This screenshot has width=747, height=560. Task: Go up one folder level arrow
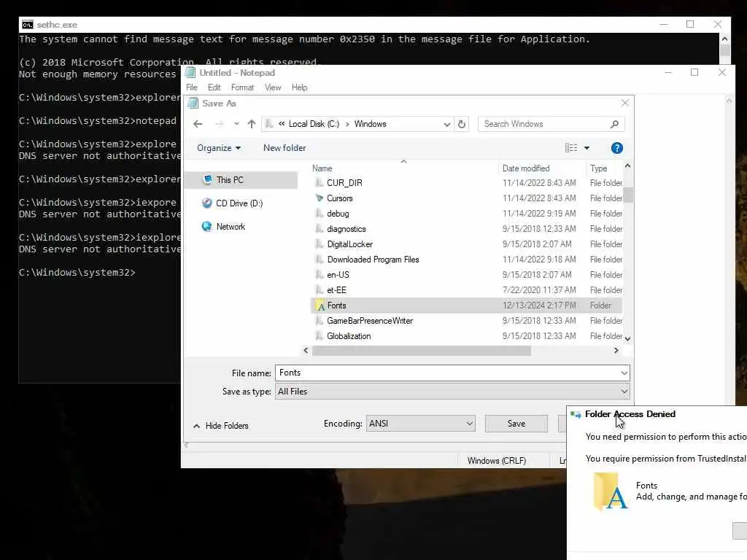(252, 124)
